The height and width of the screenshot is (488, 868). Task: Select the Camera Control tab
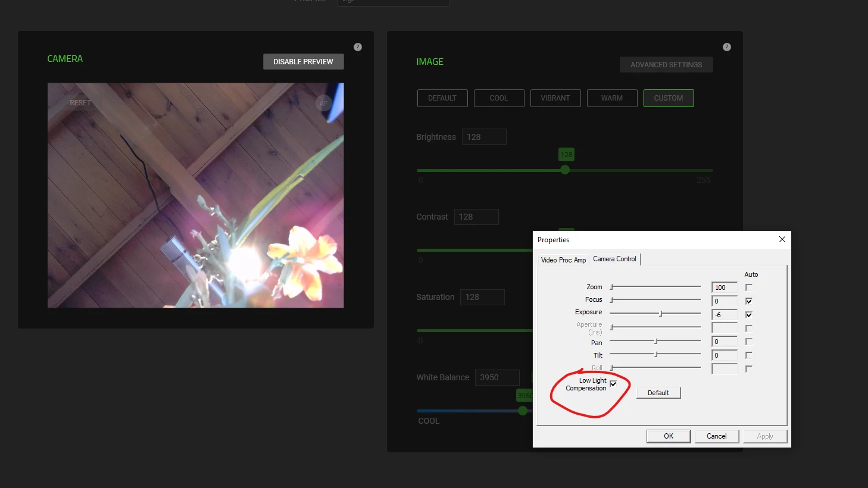coord(614,259)
